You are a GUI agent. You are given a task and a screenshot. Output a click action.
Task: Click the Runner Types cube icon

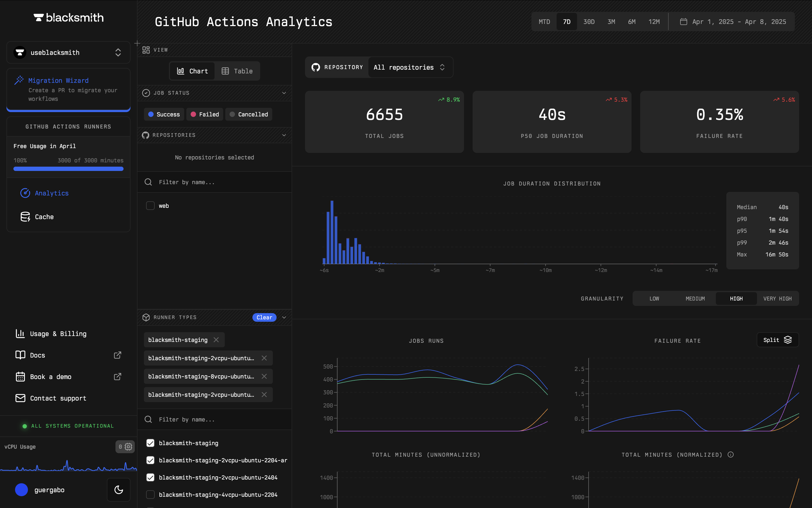pyautogui.click(x=146, y=317)
